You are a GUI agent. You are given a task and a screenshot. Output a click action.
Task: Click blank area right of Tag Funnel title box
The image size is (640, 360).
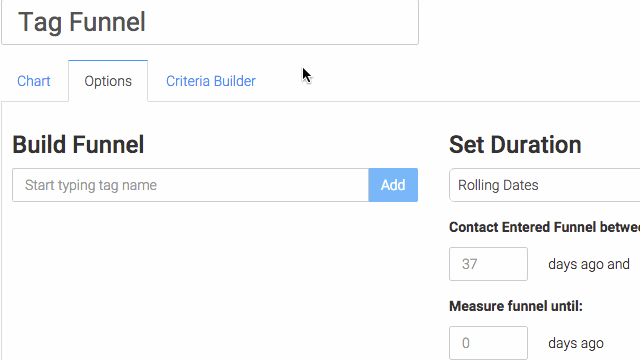[x=529, y=22]
